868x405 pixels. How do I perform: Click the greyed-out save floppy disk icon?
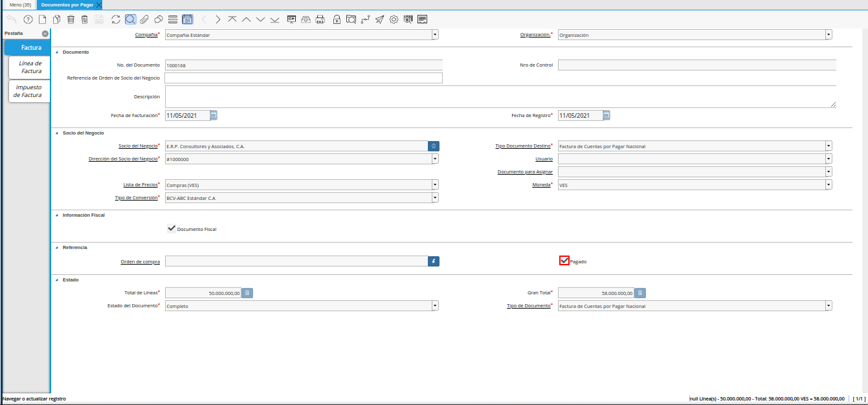(99, 19)
